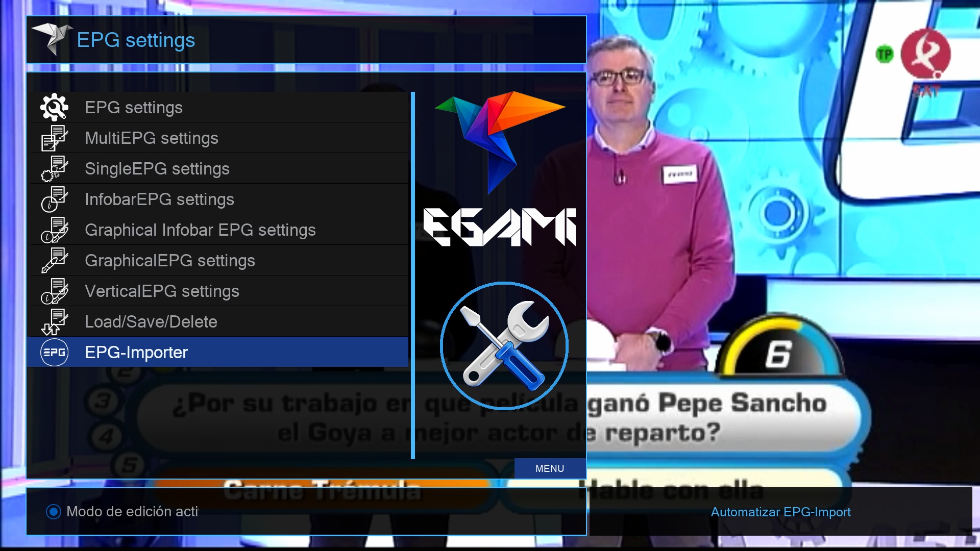Open the MultiEPG settings menu entry

coord(152,138)
